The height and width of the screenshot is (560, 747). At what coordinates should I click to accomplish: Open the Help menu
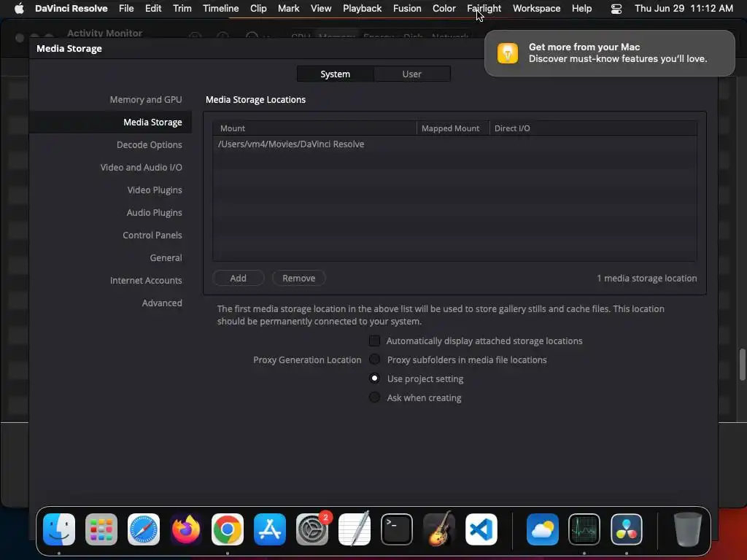coord(581,8)
